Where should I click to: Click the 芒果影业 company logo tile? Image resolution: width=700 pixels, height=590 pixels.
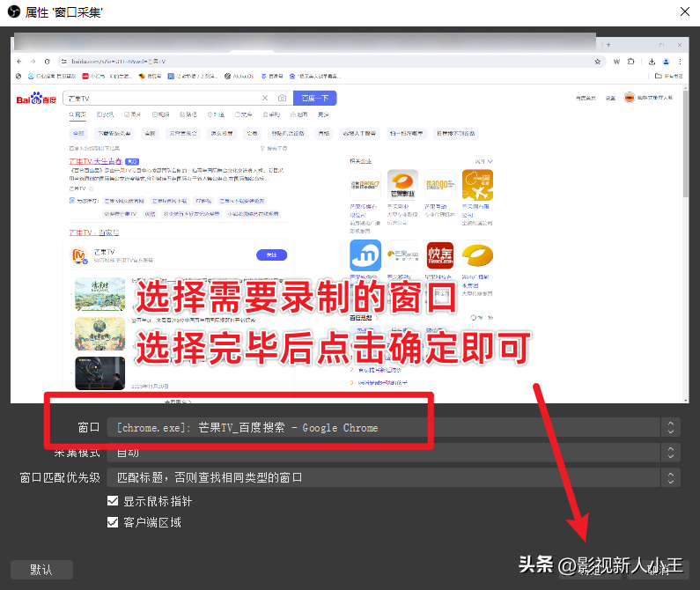(x=402, y=185)
